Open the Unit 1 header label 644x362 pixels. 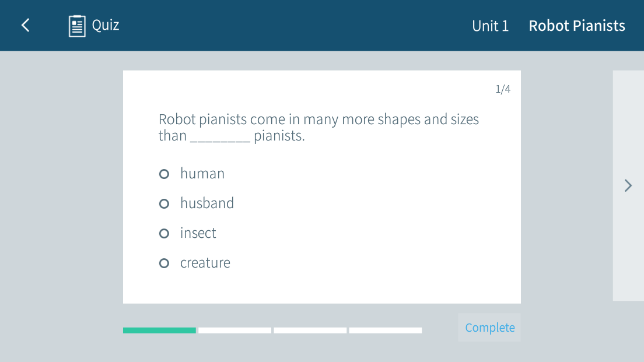[490, 26]
